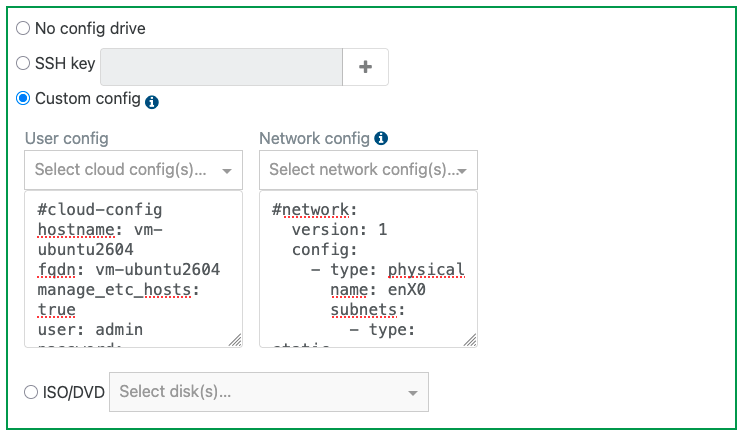Click the 'manage_etc_hosts:' line
The height and width of the screenshot is (436, 743).
coord(118,290)
